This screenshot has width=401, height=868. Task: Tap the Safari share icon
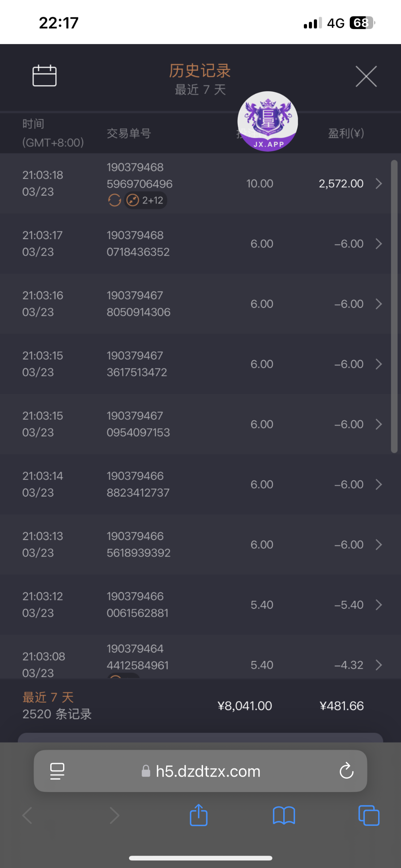pos(199,815)
